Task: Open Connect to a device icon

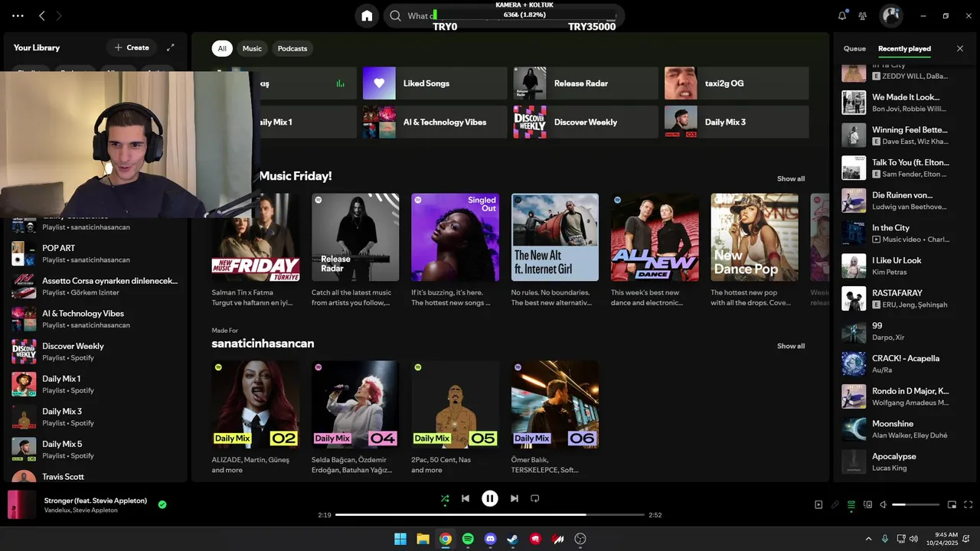Action: (867, 504)
